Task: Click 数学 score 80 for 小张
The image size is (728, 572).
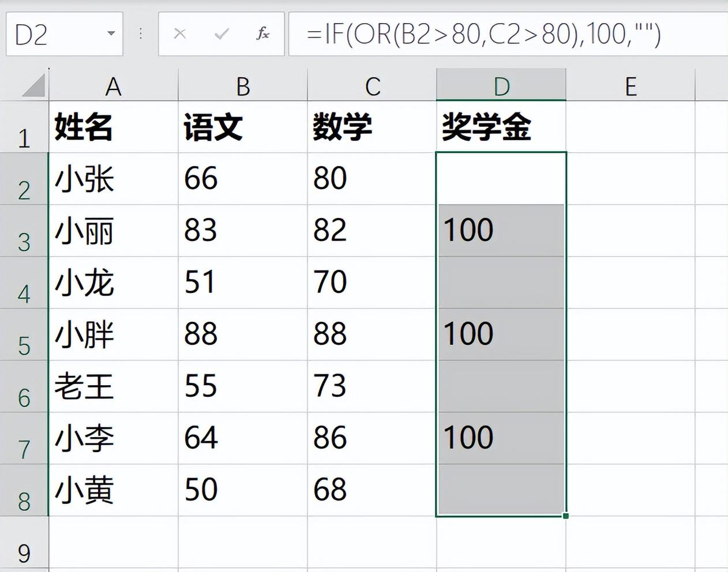Action: (372, 179)
